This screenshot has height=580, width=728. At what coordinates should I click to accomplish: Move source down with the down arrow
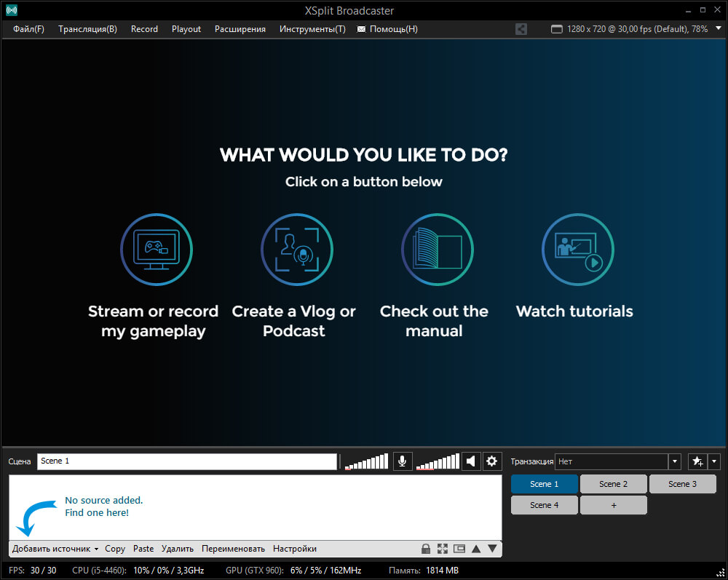[493, 549]
